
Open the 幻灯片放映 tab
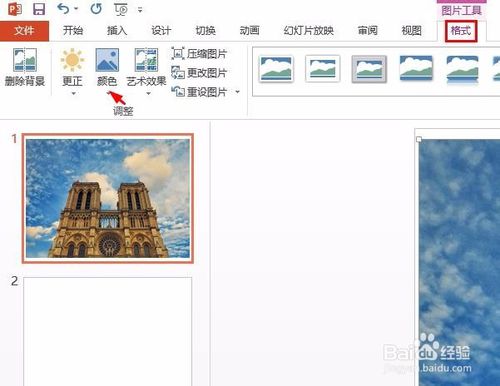[309, 31]
